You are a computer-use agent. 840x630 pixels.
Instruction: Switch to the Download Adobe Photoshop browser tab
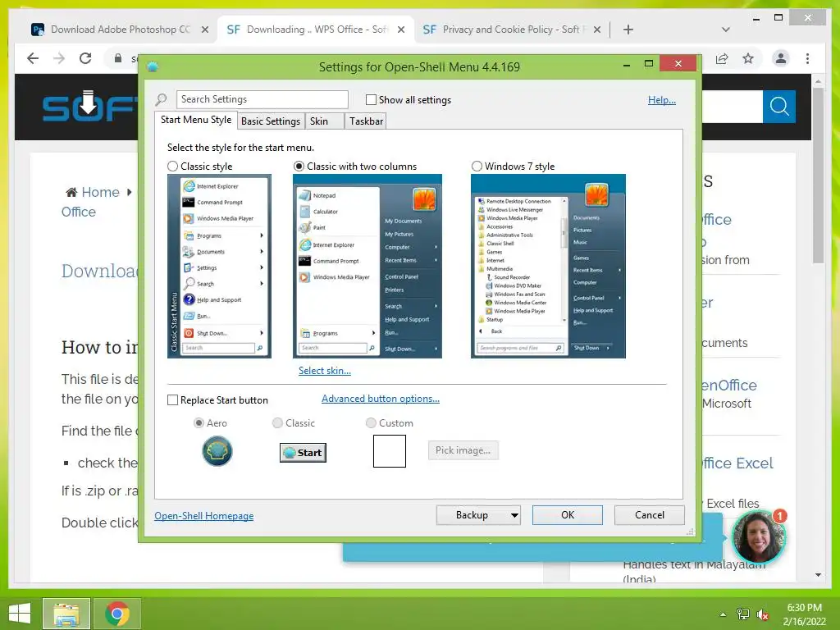[x=120, y=30]
